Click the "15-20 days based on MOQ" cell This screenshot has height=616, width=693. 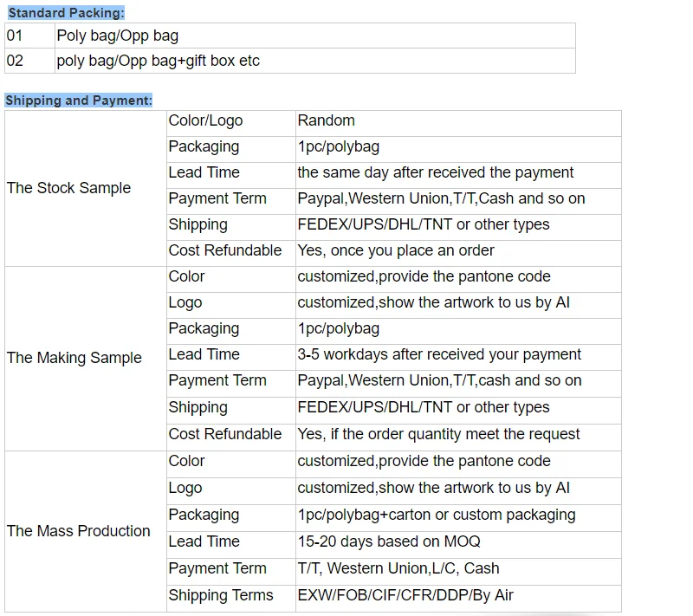388,541
